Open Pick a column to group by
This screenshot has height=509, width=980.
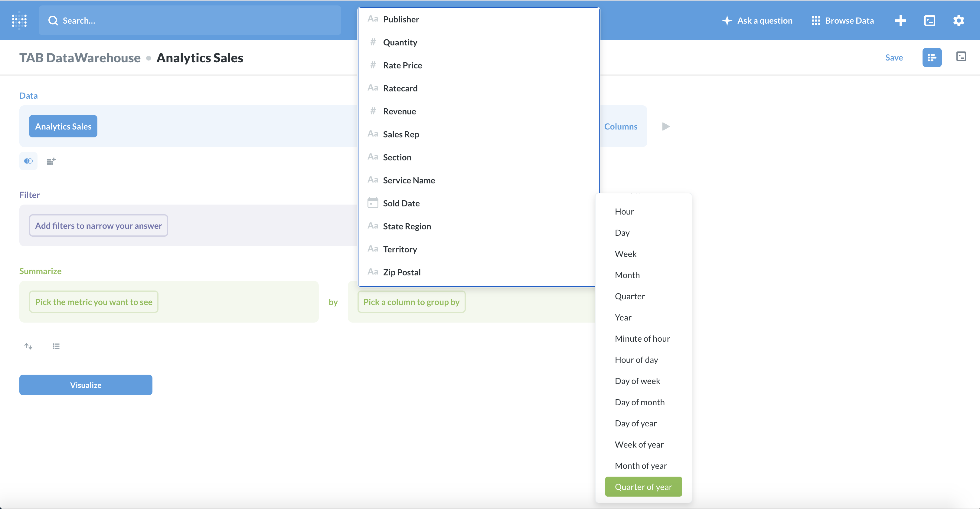(x=411, y=302)
